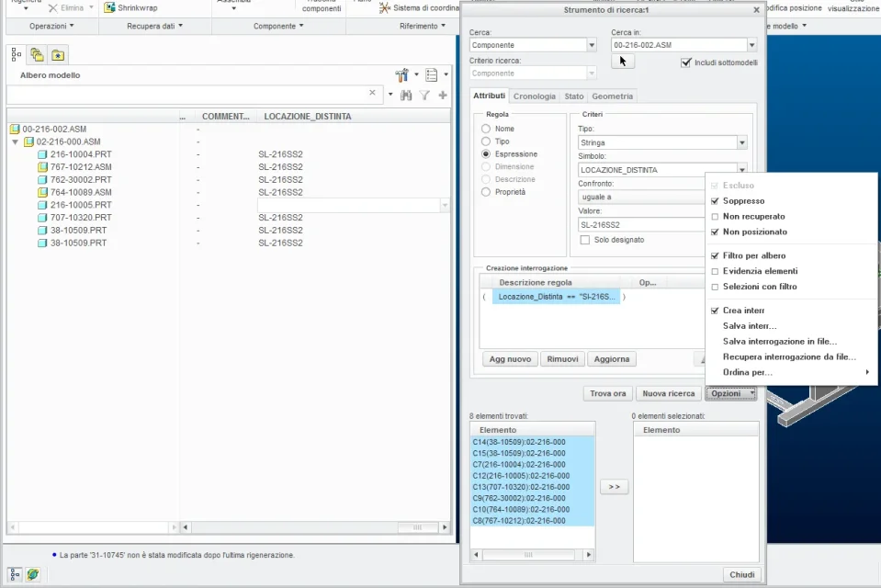
Task: Click the tree column display list icon
Action: tap(432, 74)
